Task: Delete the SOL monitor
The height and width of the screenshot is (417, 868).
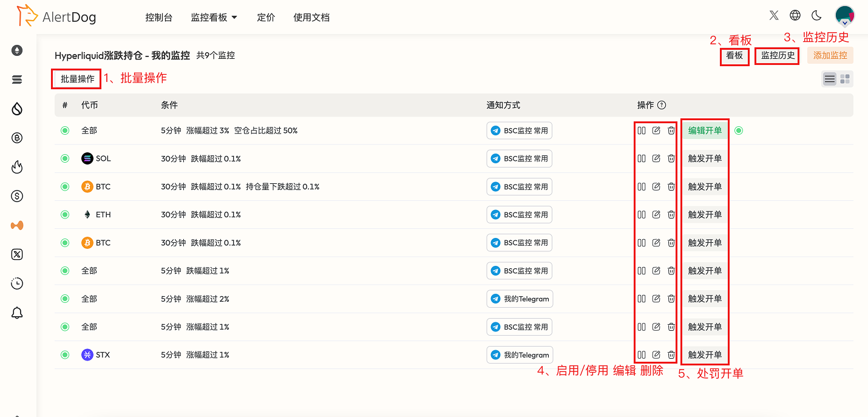Action: tap(671, 158)
